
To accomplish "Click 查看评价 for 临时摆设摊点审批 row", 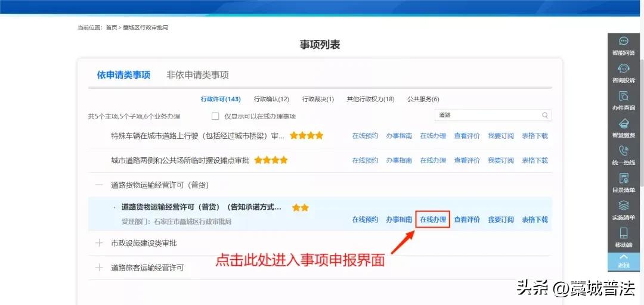I will point(467,160).
